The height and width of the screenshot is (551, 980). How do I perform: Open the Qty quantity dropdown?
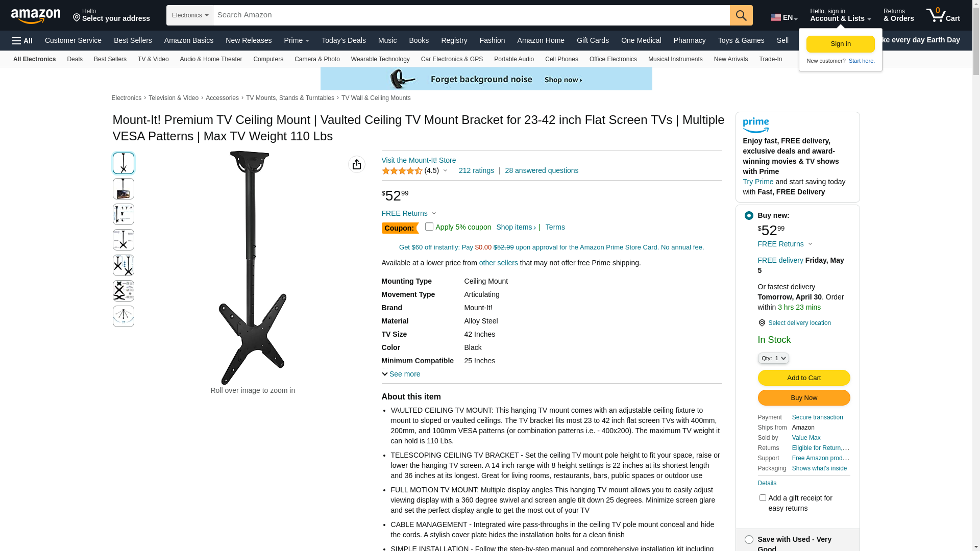773,358
